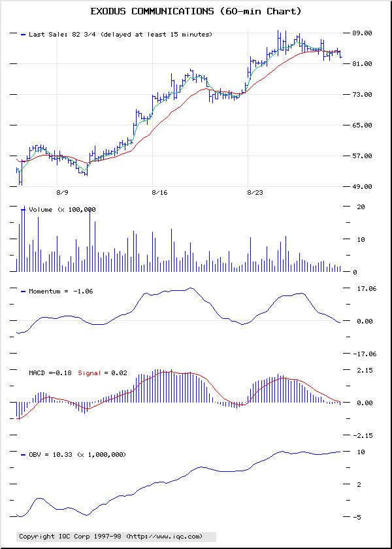Click the -2.15 MACD axis label
Screen dimensions: 392x549
click(362, 435)
